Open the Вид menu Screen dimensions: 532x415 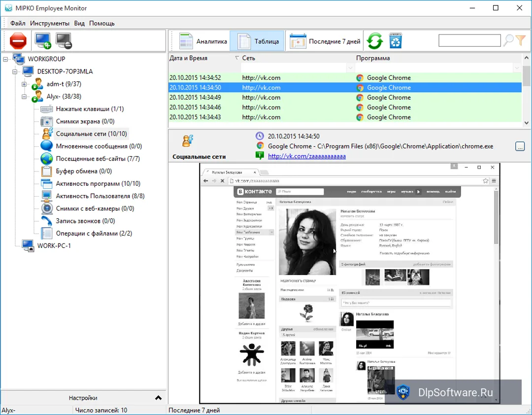[x=79, y=23]
